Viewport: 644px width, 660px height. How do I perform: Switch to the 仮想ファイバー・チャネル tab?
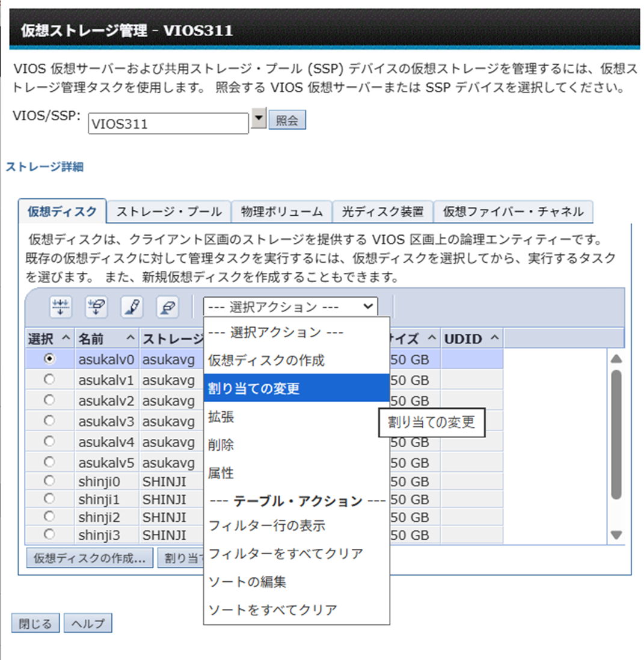pyautogui.click(x=514, y=212)
